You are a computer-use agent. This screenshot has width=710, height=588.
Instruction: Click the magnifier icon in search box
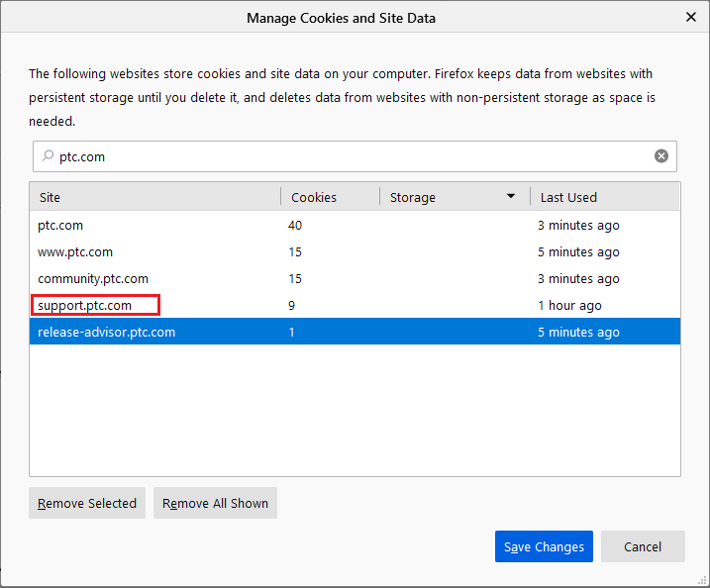click(47, 156)
